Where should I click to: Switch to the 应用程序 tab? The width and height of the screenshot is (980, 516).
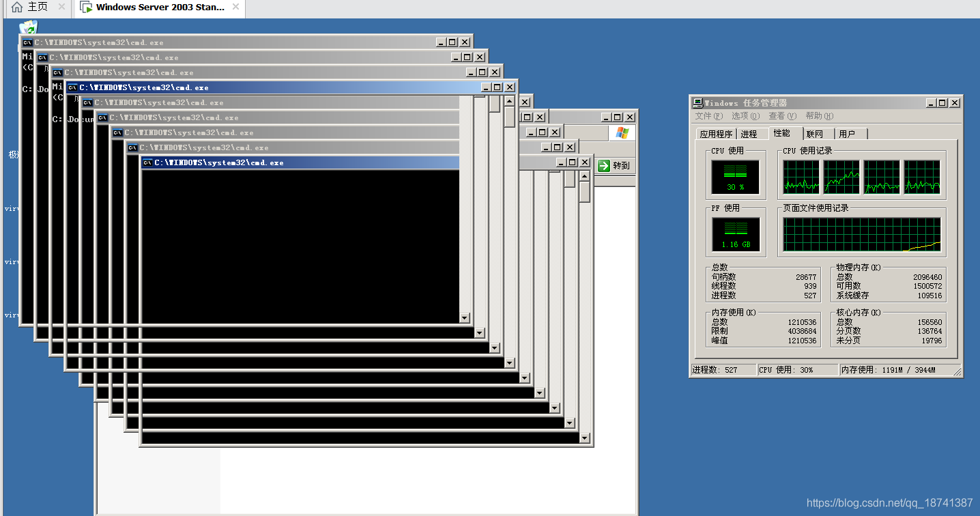pyautogui.click(x=716, y=134)
